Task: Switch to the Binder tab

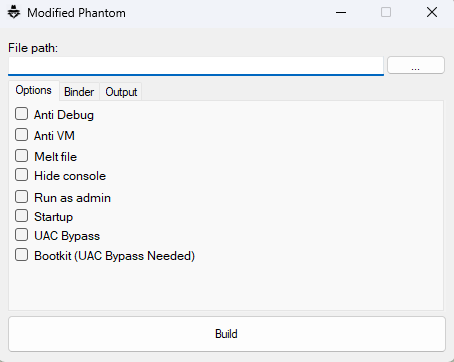Action: tap(79, 92)
